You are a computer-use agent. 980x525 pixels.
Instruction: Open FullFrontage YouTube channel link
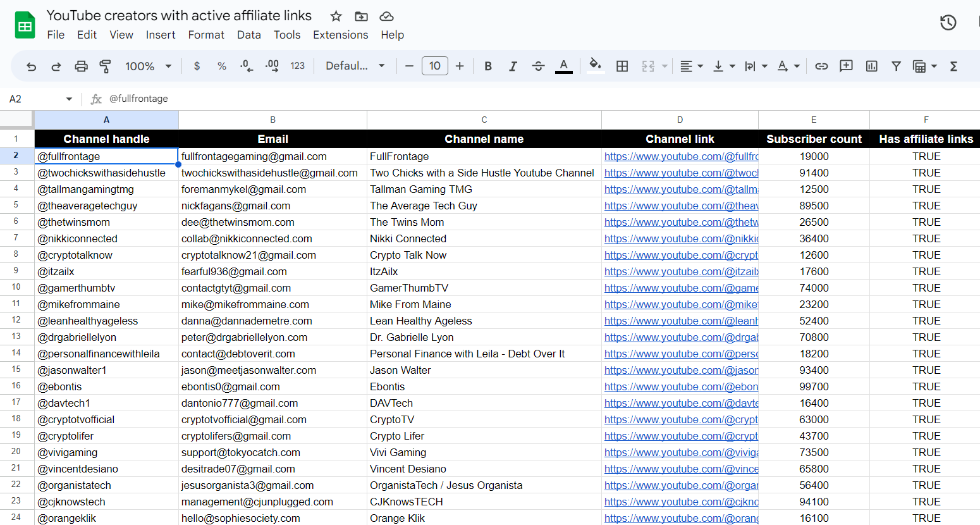coord(681,156)
